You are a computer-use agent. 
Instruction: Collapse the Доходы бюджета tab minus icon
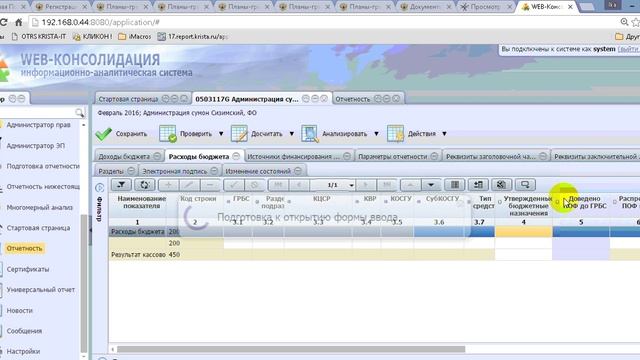157,156
